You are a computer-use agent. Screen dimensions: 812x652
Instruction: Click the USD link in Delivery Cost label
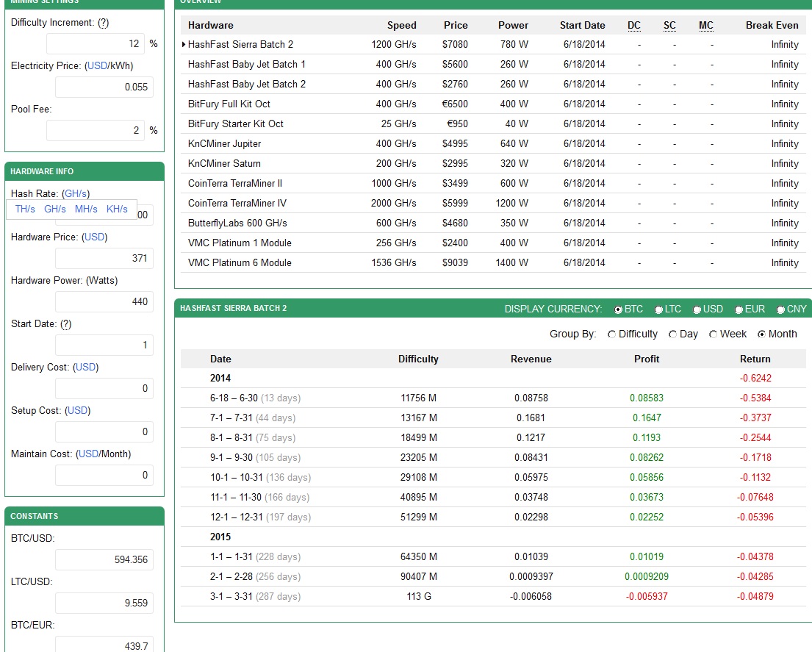point(85,368)
